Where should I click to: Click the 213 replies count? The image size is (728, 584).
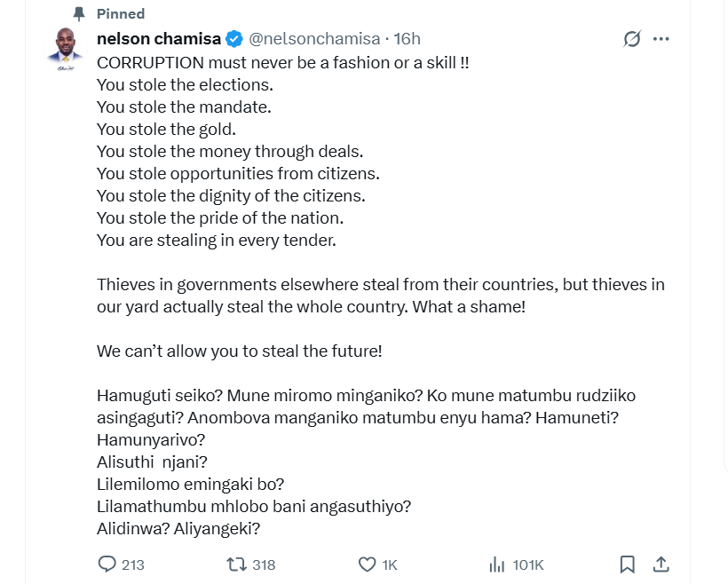tap(132, 564)
